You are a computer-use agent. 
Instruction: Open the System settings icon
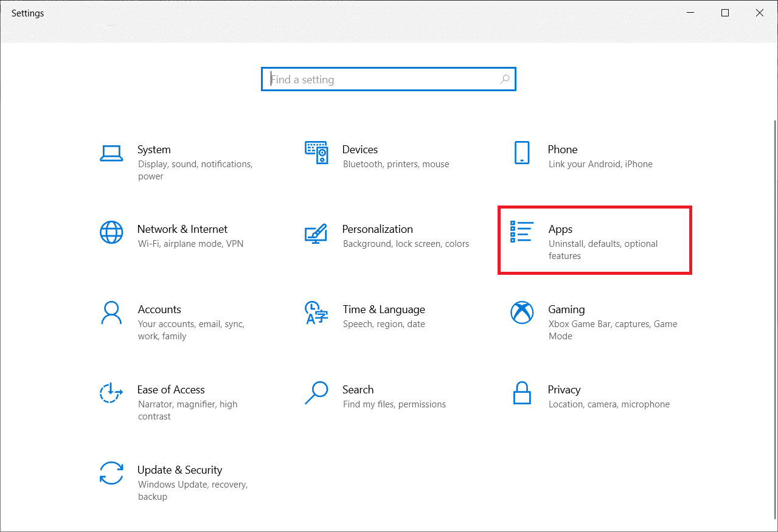click(111, 154)
